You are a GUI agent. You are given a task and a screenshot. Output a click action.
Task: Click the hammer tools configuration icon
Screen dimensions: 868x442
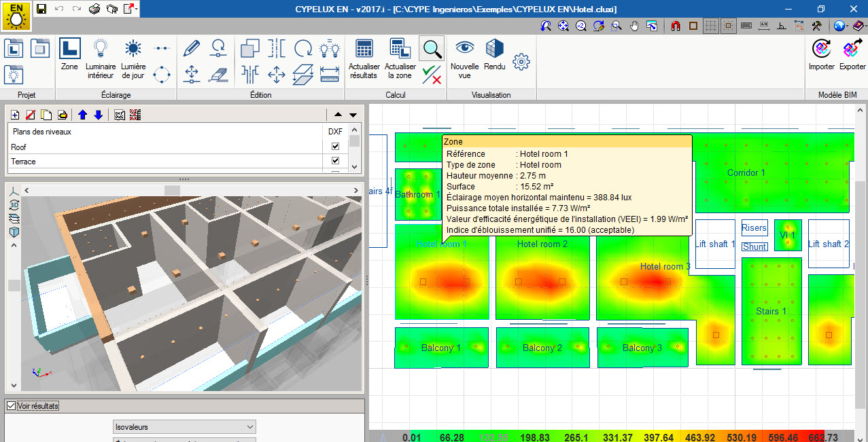point(818,26)
